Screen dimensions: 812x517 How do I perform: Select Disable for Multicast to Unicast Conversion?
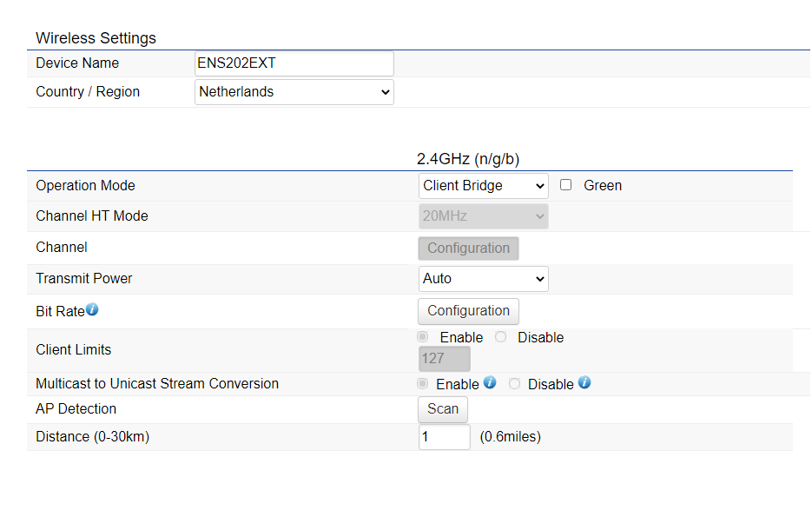[x=515, y=383]
